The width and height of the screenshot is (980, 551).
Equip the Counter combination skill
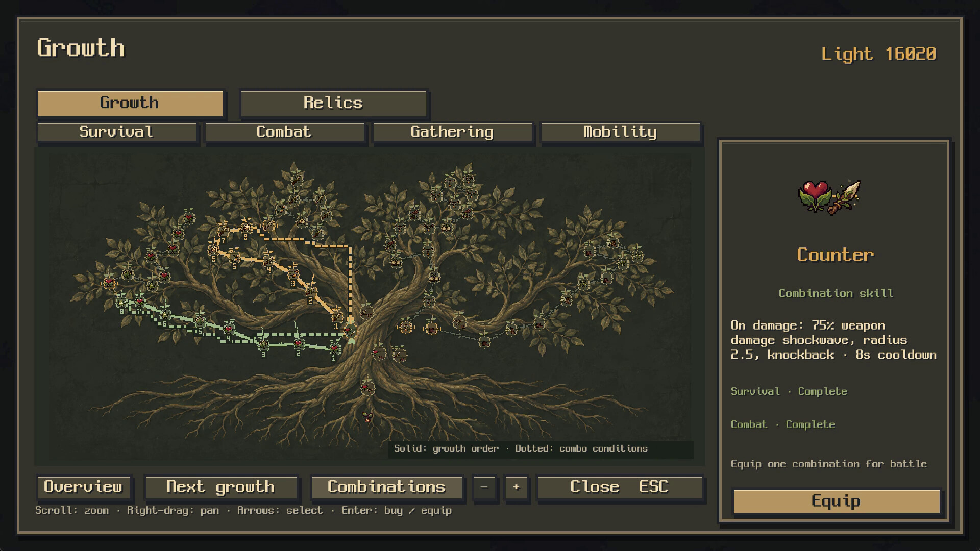[x=836, y=502]
